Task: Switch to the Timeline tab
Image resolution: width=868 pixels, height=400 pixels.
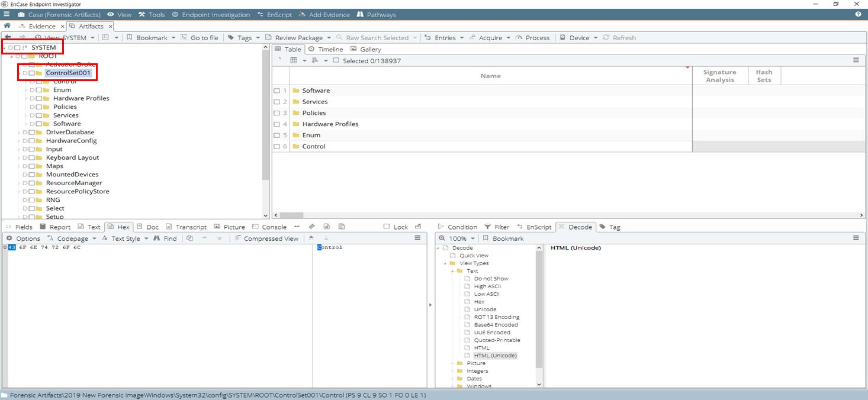Action: [325, 49]
